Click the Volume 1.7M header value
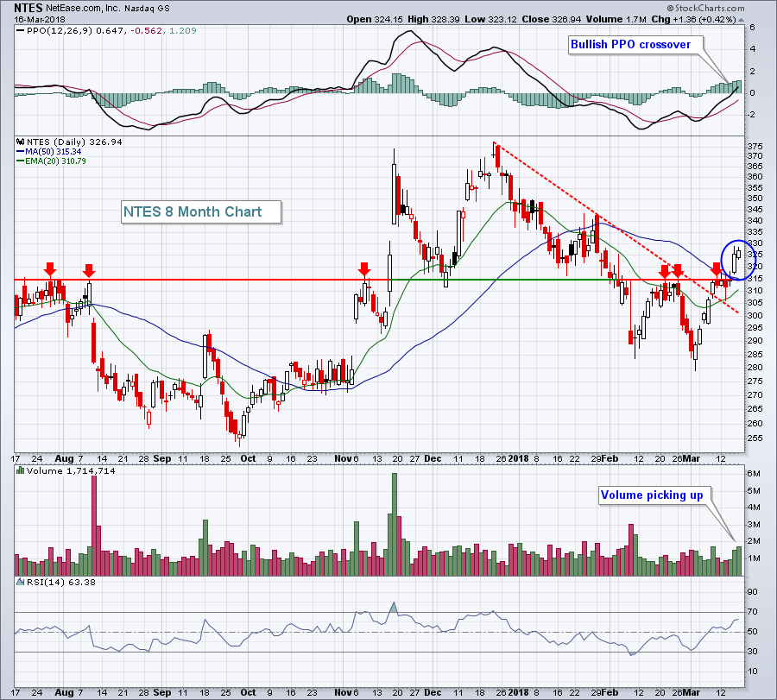Viewport: 777px width, 700px height. tap(616, 19)
